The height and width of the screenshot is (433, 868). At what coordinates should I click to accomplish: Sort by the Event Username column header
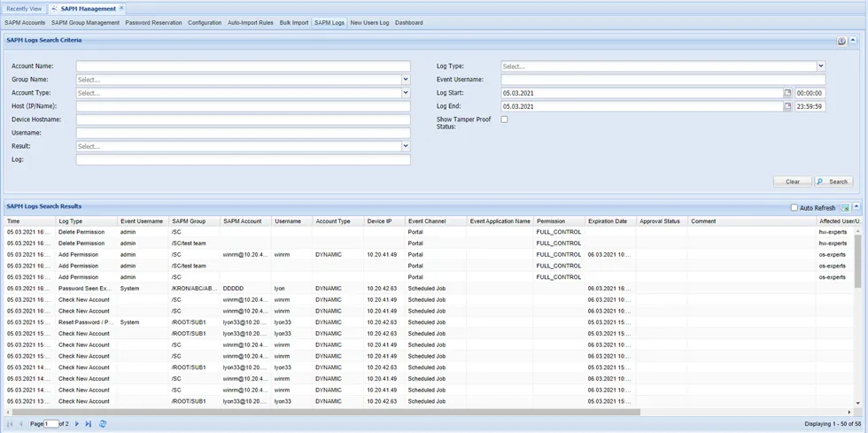[143, 221]
